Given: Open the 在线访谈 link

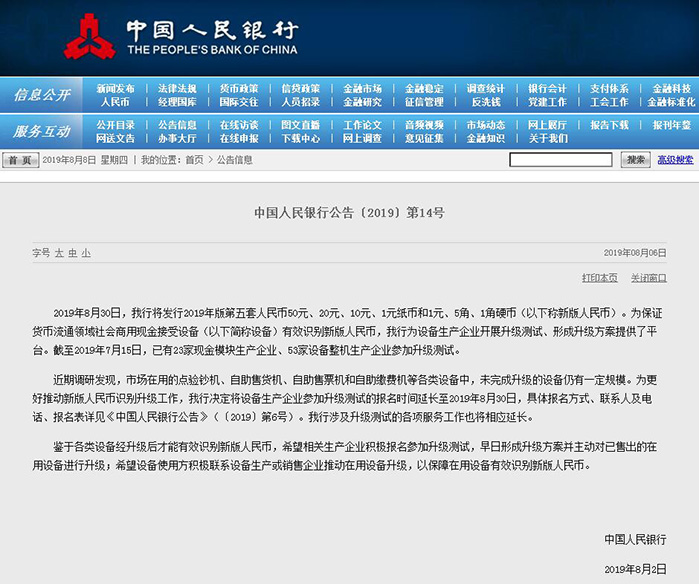Looking at the screenshot, I should click(239, 125).
